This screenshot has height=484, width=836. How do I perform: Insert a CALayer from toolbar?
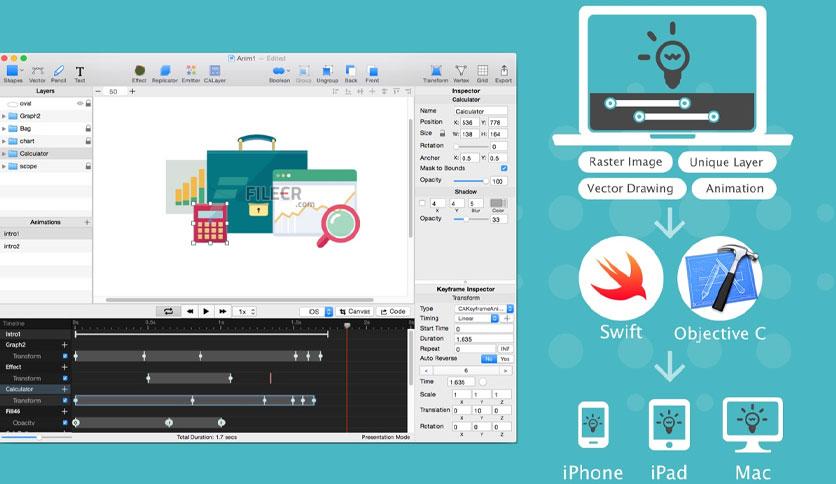pyautogui.click(x=215, y=74)
